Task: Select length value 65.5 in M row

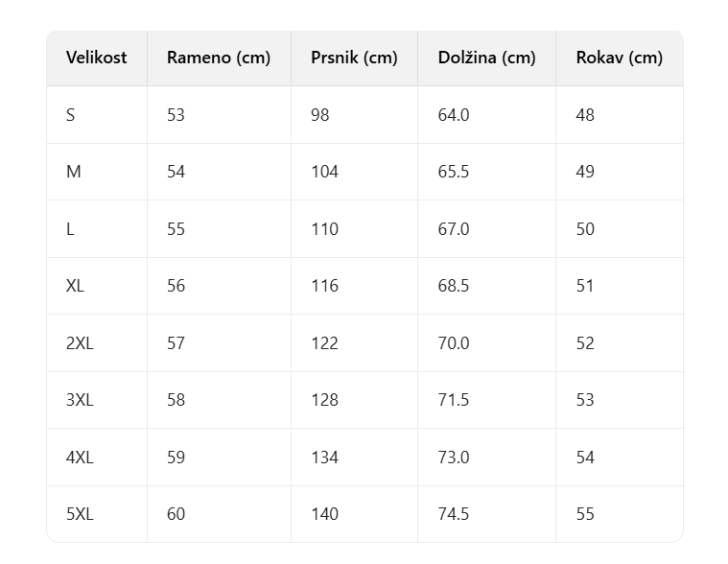Action: (x=454, y=172)
